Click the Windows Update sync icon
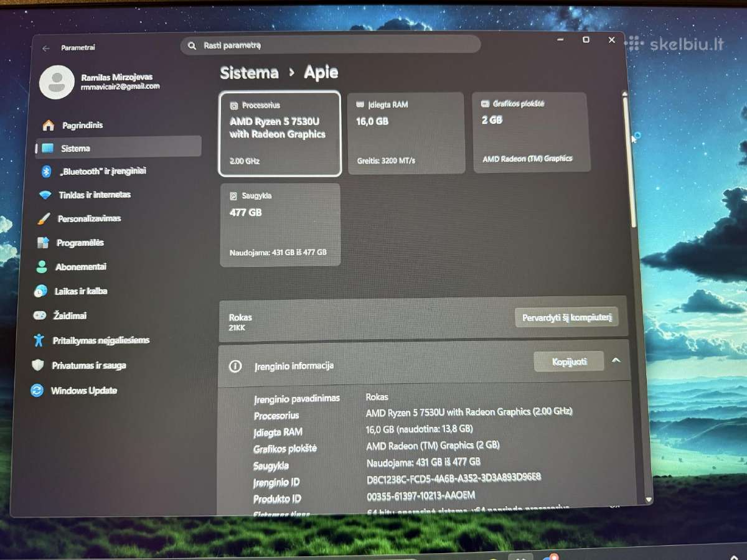747x560 pixels. coord(37,391)
